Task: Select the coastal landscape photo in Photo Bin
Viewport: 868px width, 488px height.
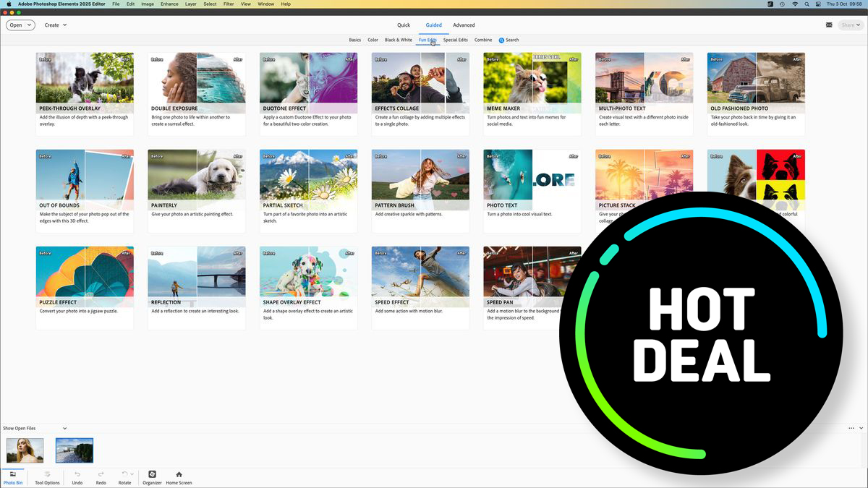Action: click(75, 450)
